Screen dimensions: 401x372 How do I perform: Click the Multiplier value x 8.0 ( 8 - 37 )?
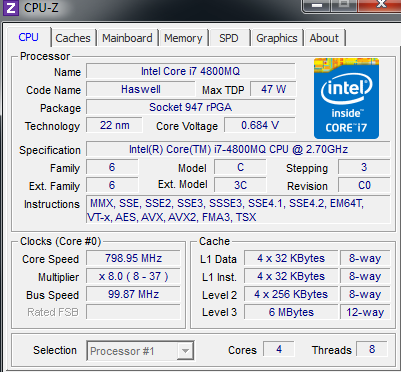[133, 276]
